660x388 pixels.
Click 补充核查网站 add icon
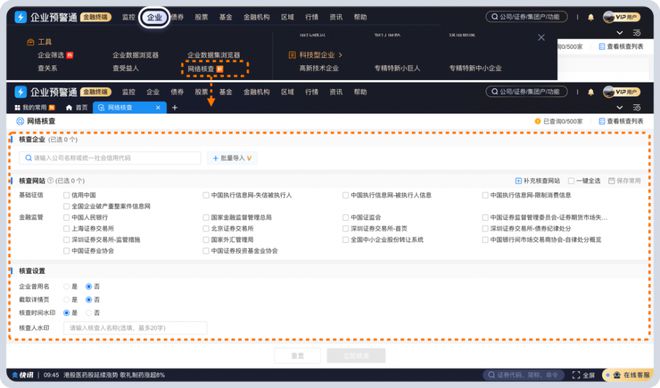tap(519, 181)
